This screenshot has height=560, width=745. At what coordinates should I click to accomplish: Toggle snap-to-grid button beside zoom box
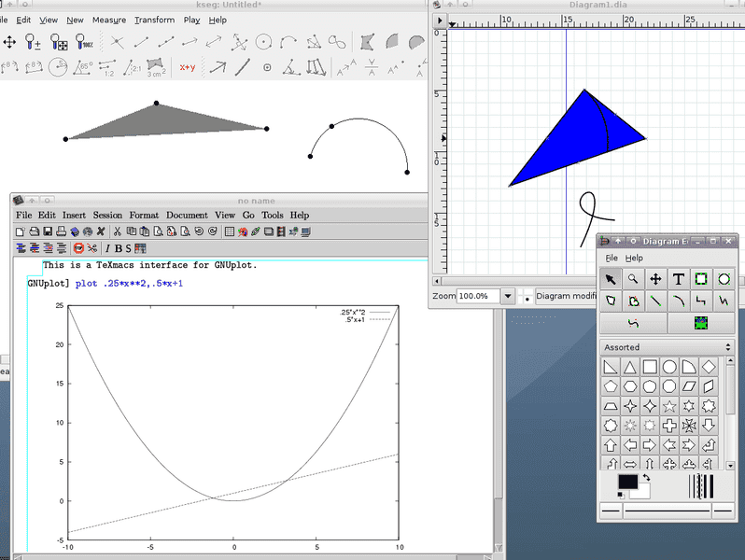pos(526,297)
